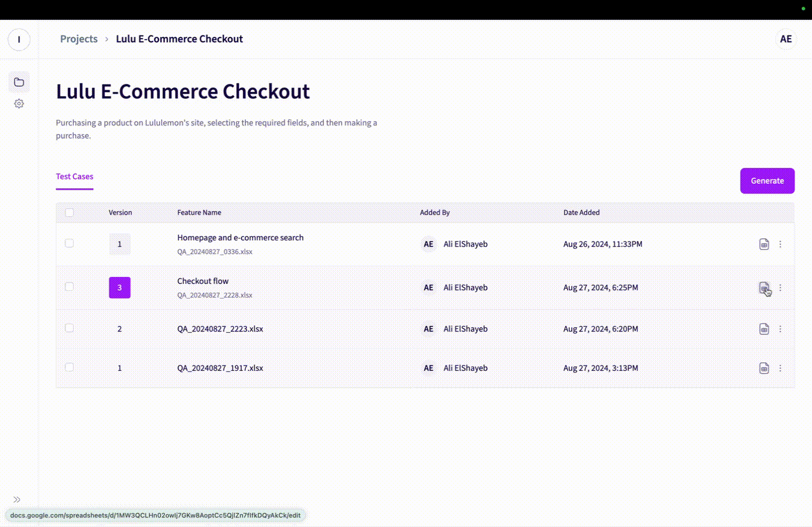This screenshot has height=527, width=812.
Task: Click file name QA_20240827_2228.xlsx
Action: pyautogui.click(x=215, y=295)
